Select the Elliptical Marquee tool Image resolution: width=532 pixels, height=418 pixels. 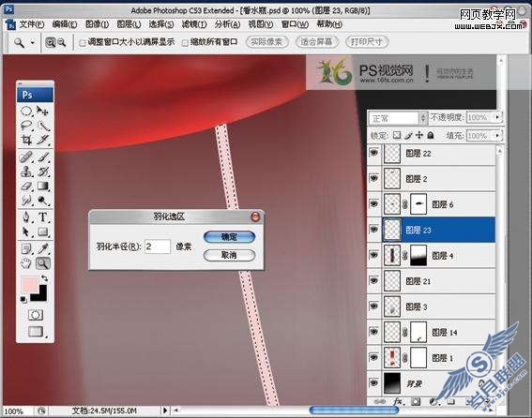[26, 111]
